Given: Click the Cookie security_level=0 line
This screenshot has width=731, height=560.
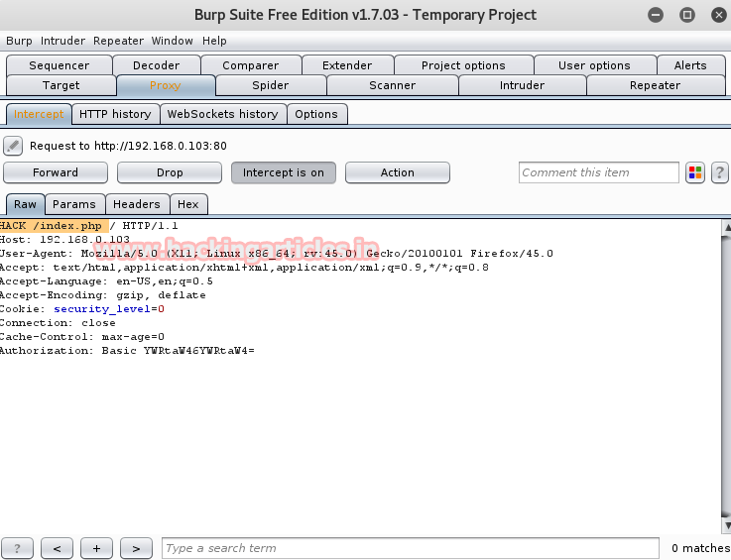Looking at the screenshot, I should (x=82, y=309).
